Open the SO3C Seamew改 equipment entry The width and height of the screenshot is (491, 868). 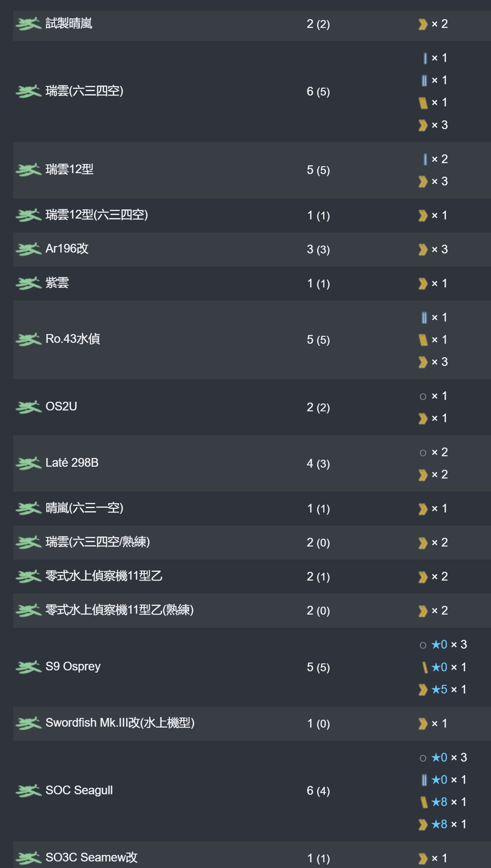[x=92, y=858]
